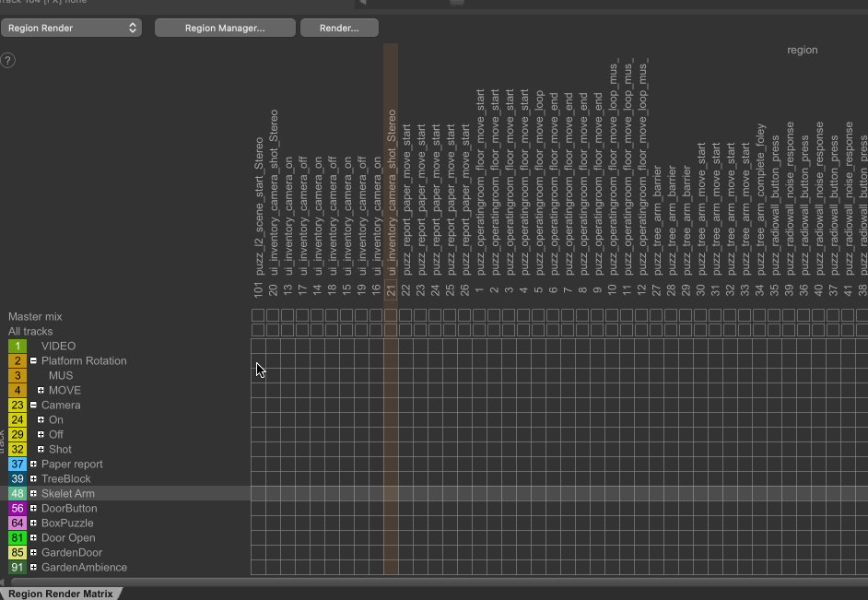The height and width of the screenshot is (600, 868).
Task: Expand the Skelet Arm folder
Action: point(33,494)
